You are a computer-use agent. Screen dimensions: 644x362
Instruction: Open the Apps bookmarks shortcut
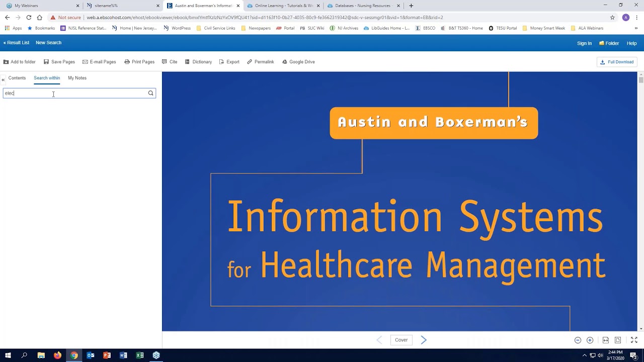(14, 28)
